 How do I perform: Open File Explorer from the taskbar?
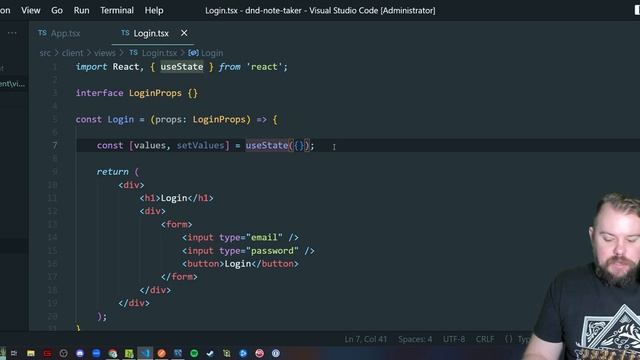tap(31, 353)
